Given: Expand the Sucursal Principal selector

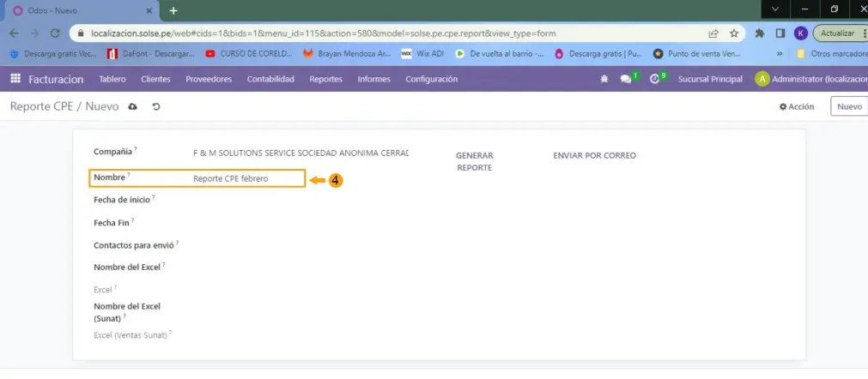Looking at the screenshot, I should (709, 79).
